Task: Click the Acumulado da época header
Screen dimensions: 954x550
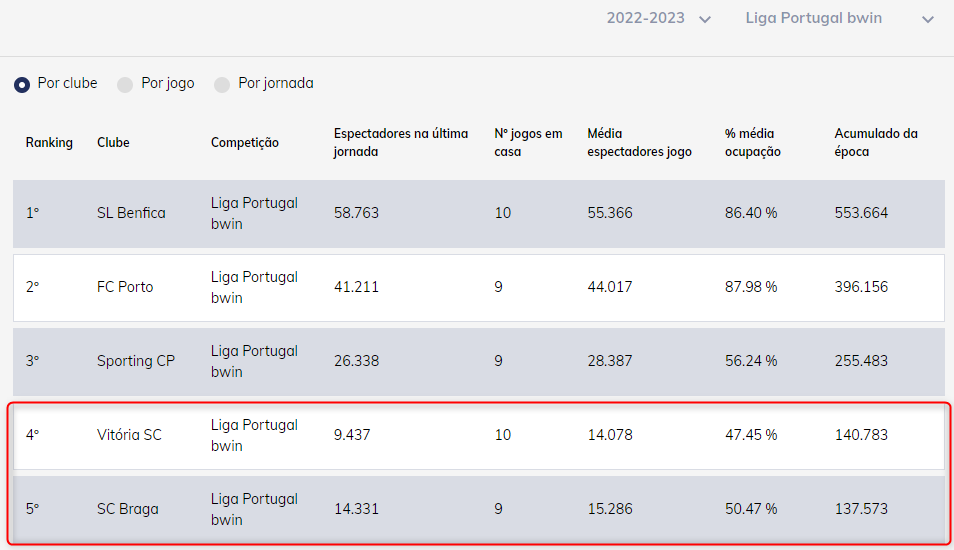Action: pos(876,142)
